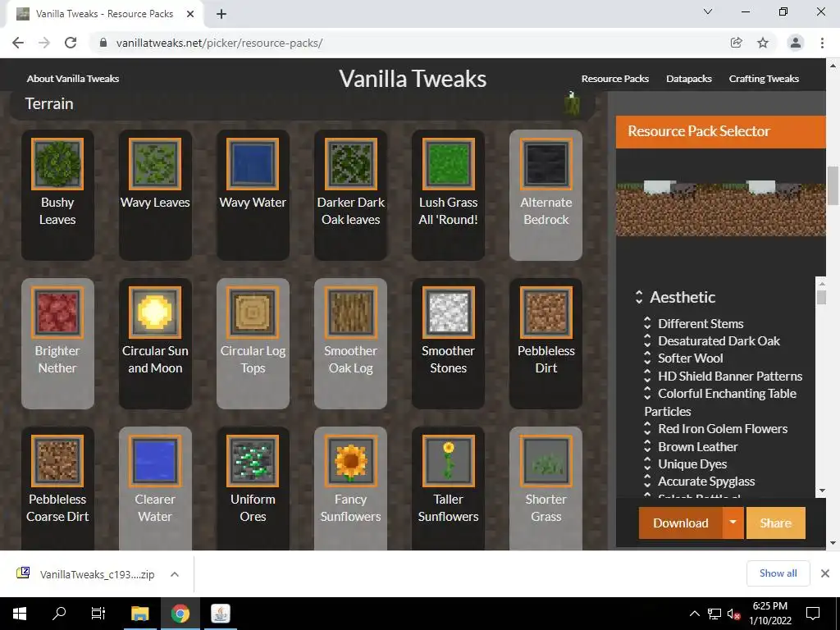Close the downloads bar
The image size is (840, 630).
[825, 573]
